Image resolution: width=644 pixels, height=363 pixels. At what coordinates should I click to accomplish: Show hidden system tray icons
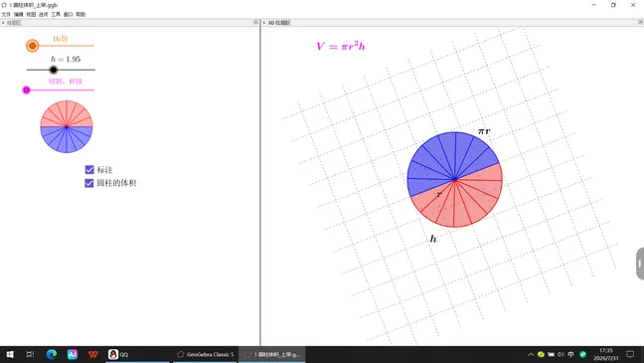point(531,354)
